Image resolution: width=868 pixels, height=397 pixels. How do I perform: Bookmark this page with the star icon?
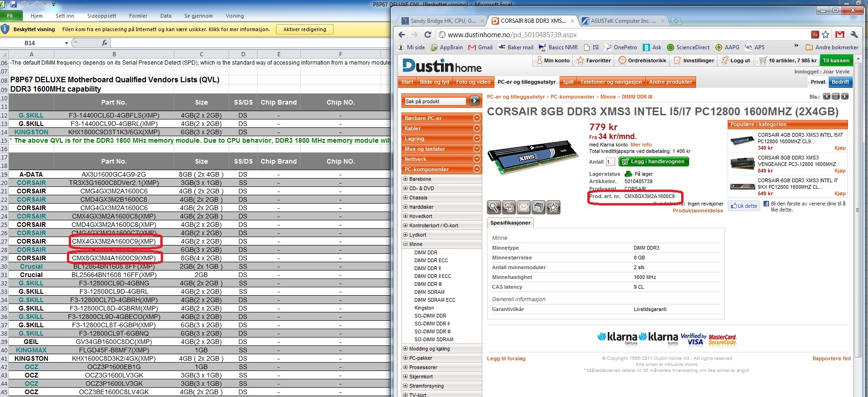click(x=826, y=34)
